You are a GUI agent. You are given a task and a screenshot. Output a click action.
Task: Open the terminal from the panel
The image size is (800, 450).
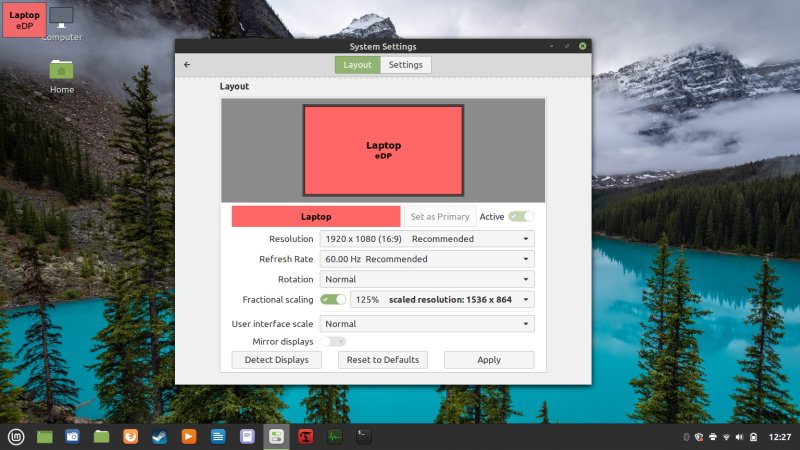coord(363,437)
